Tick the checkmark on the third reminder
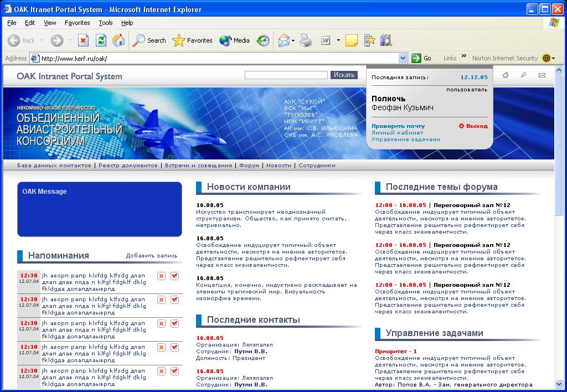The height and width of the screenshot is (392, 567). pyautogui.click(x=174, y=324)
